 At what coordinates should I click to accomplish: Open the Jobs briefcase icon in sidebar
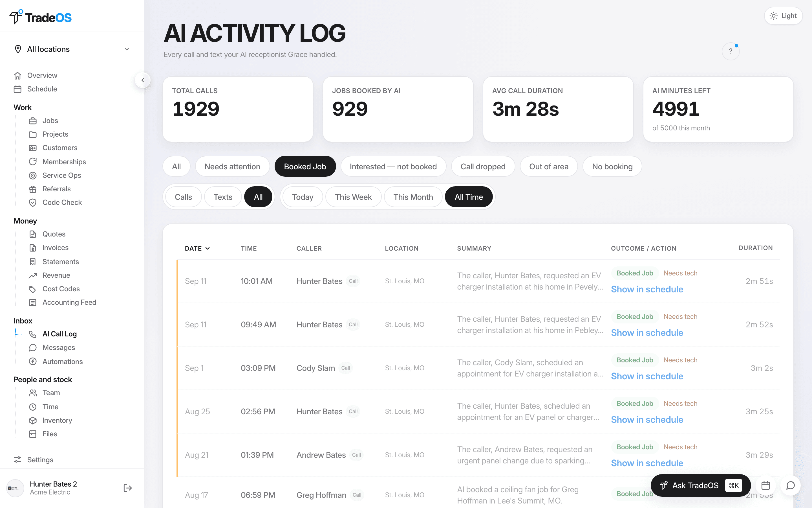(32, 121)
